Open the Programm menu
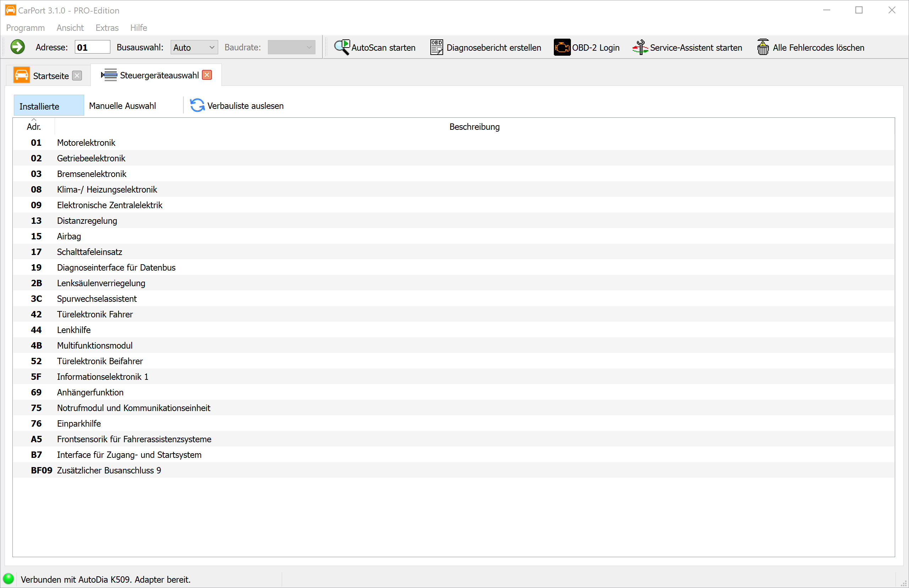909x588 pixels. (x=25, y=28)
